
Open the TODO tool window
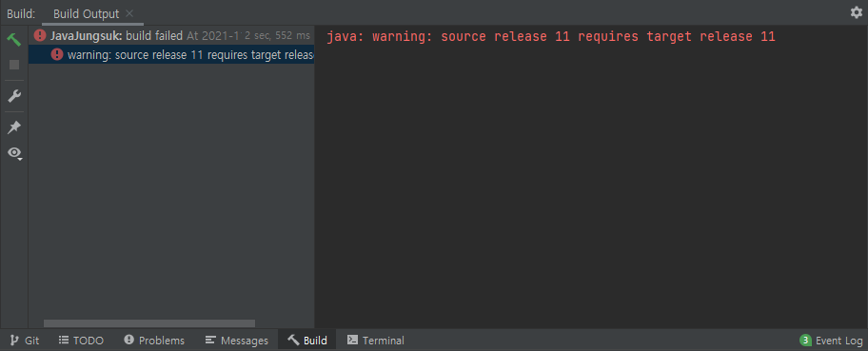coord(81,340)
